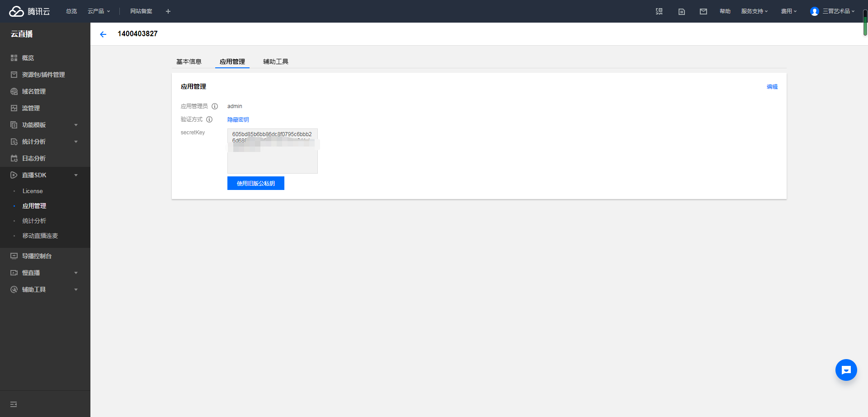
Task: Click the 日志分析 sidebar icon
Action: point(14,158)
